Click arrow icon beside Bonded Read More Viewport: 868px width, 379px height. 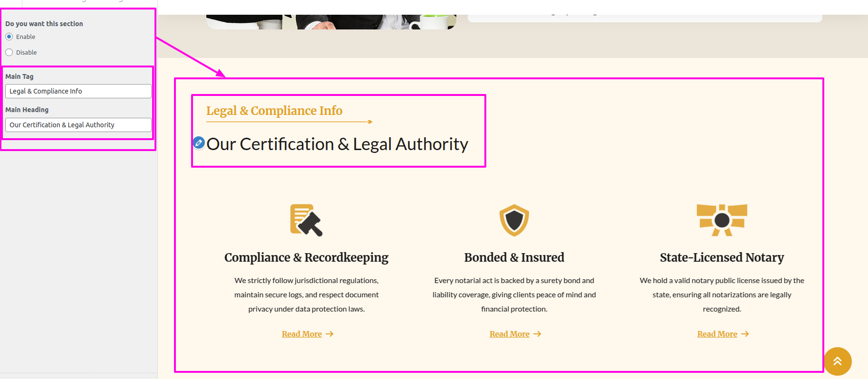(537, 334)
